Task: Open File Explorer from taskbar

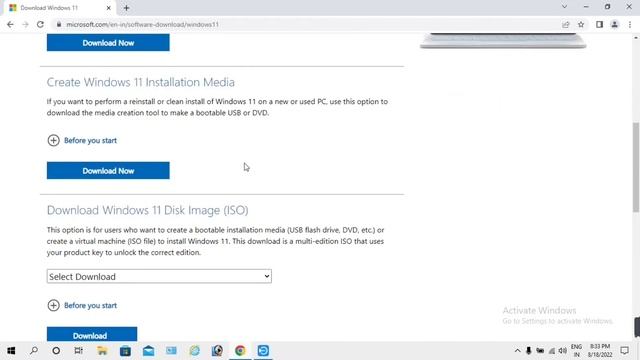Action: [102, 351]
